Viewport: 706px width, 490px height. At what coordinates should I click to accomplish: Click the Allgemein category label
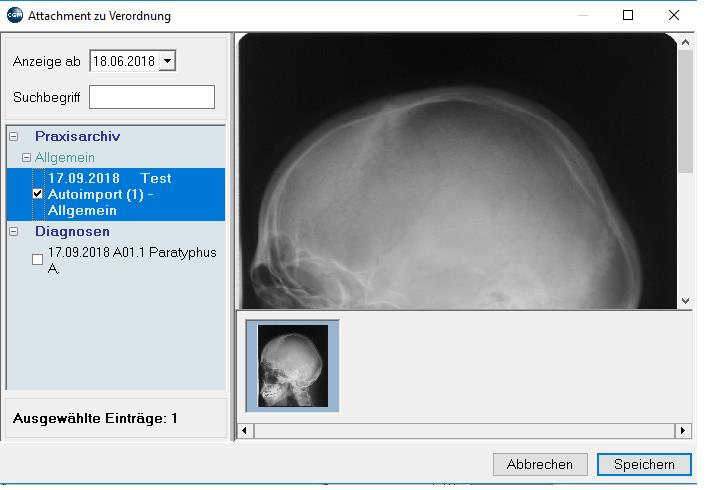tap(65, 158)
